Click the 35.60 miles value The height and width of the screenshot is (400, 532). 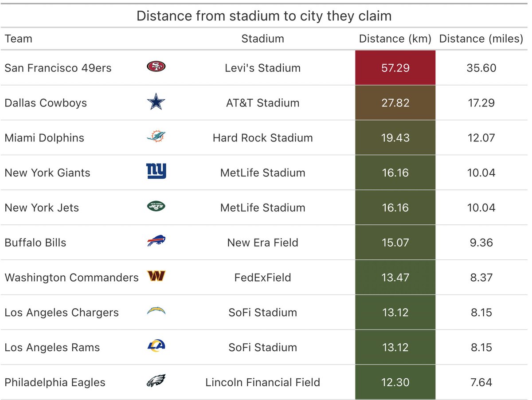[481, 68]
